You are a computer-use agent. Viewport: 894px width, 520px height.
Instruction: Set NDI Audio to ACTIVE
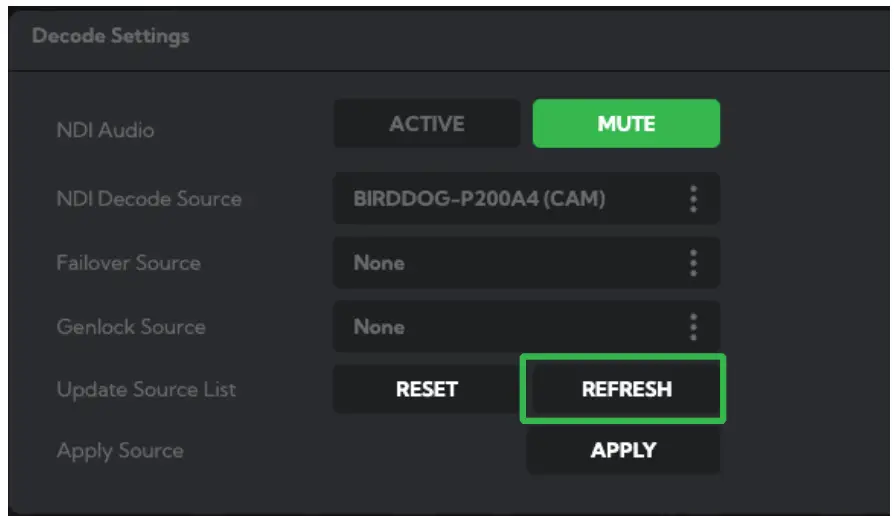tap(427, 124)
